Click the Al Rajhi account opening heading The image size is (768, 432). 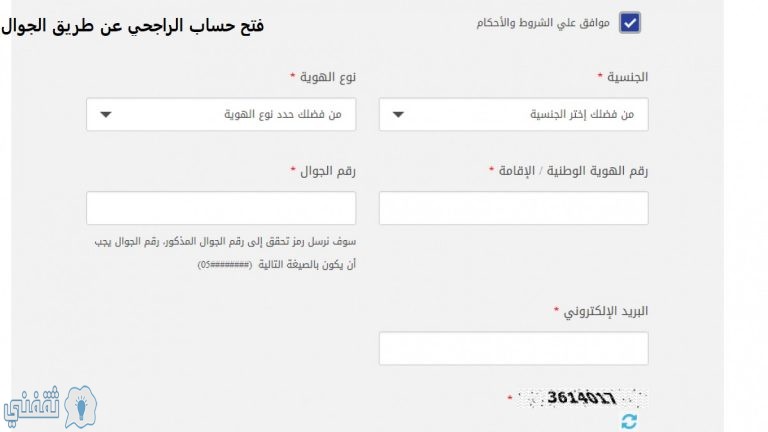click(x=132, y=25)
